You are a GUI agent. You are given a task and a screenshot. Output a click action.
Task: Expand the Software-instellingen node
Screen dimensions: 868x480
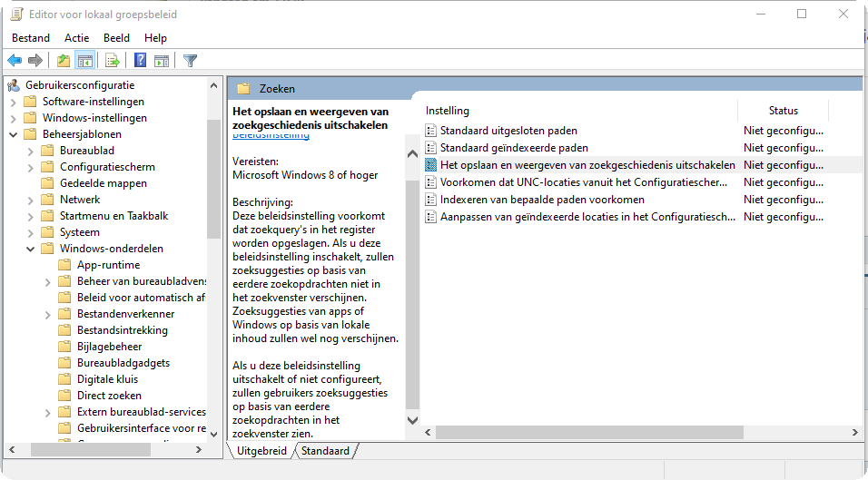pyautogui.click(x=14, y=102)
